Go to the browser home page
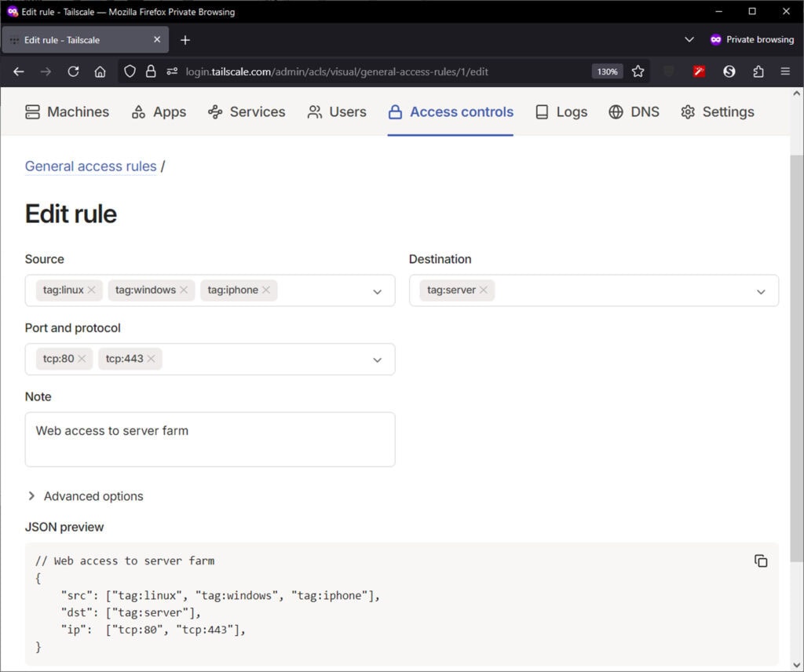 tap(100, 71)
